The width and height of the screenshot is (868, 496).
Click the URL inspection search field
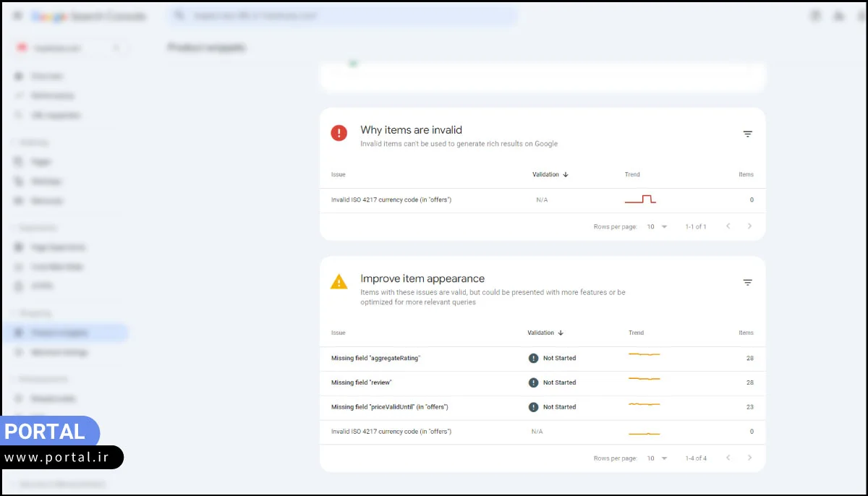(x=344, y=15)
